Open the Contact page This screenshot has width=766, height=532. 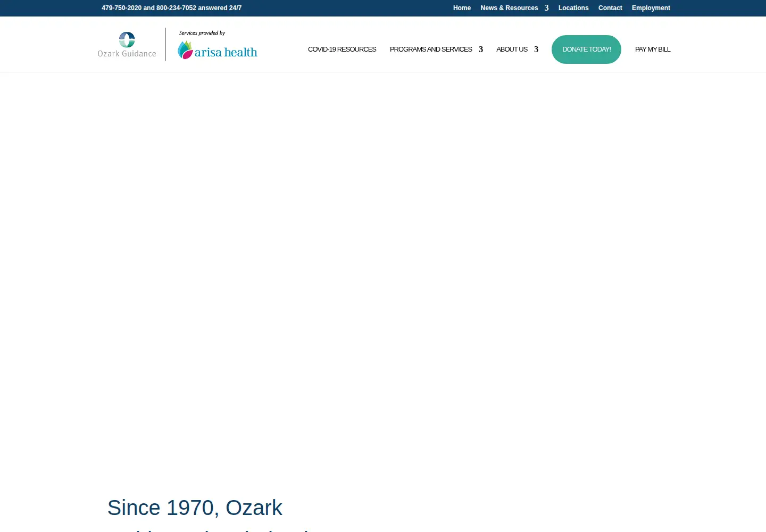[x=610, y=8]
